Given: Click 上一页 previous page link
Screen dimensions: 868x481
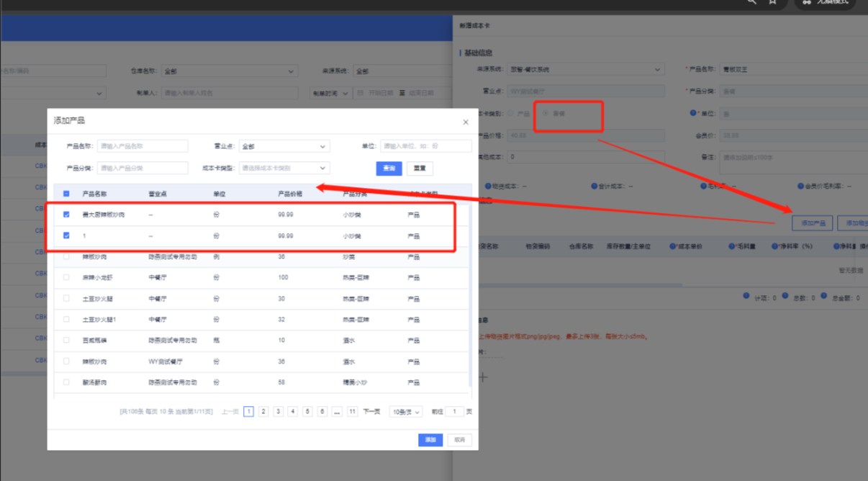Looking at the screenshot, I should tap(230, 412).
